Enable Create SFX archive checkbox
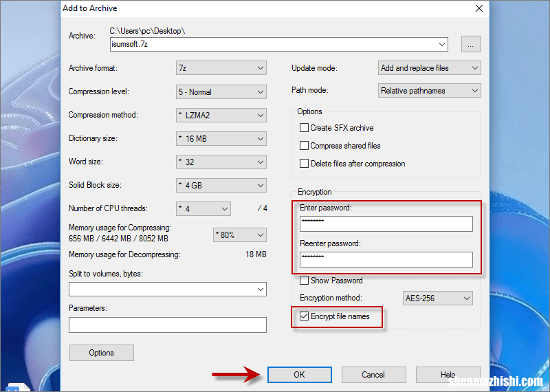The width and height of the screenshot is (550, 392). pos(304,128)
